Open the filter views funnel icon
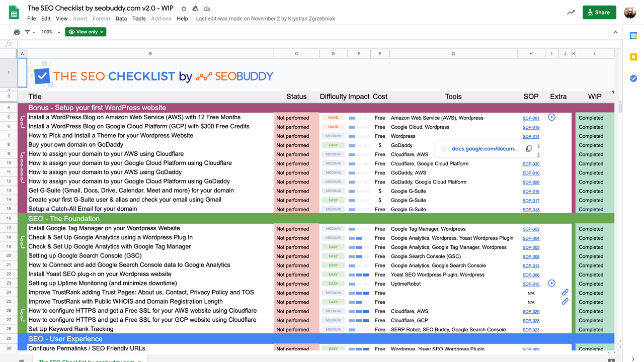This screenshot has height=362, width=644. (28, 32)
